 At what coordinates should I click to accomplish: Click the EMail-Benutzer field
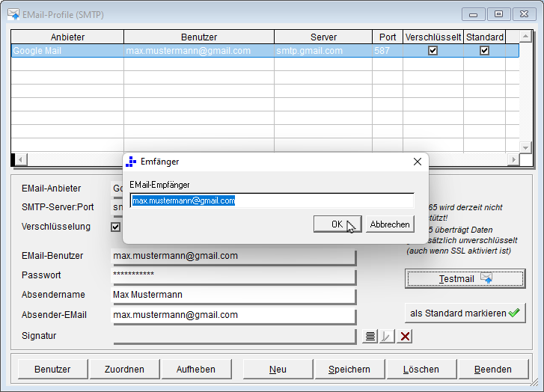[x=233, y=257]
